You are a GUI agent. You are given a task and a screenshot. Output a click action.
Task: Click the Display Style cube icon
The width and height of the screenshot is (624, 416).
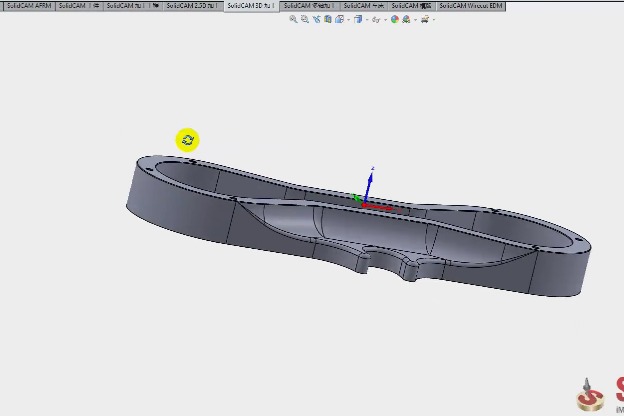[358, 19]
